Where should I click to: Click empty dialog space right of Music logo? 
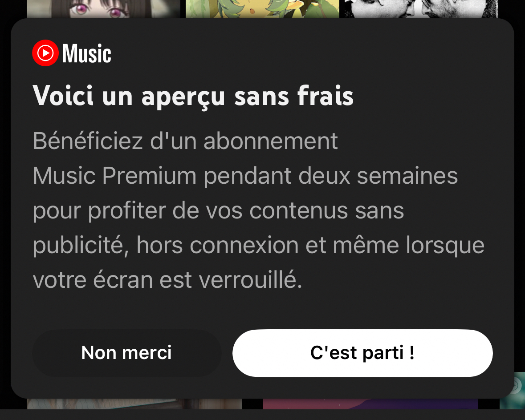point(312,53)
